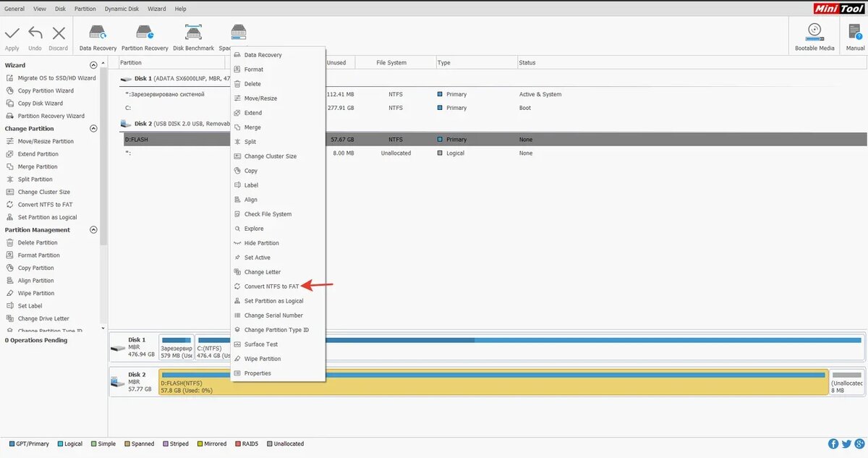Select C:(NTFS) block in disk map

click(x=530, y=347)
